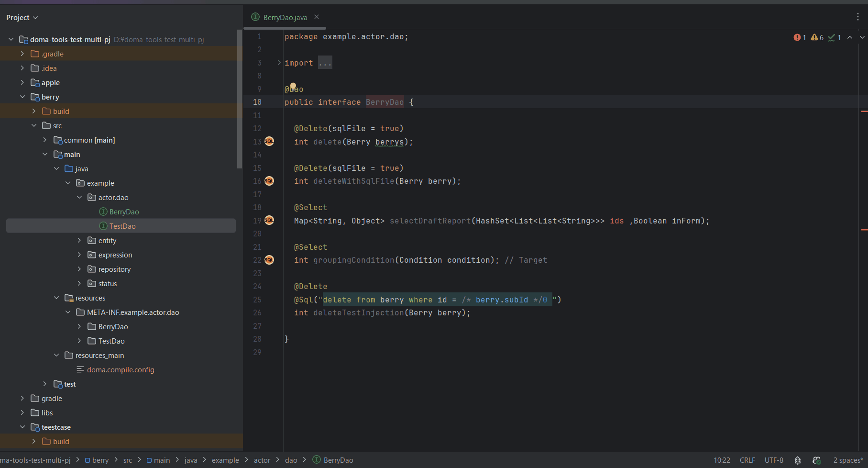Screen dimensions: 868x468
Task: Click the SQL gutter icon beside selectDraftReport
Action: (269, 220)
